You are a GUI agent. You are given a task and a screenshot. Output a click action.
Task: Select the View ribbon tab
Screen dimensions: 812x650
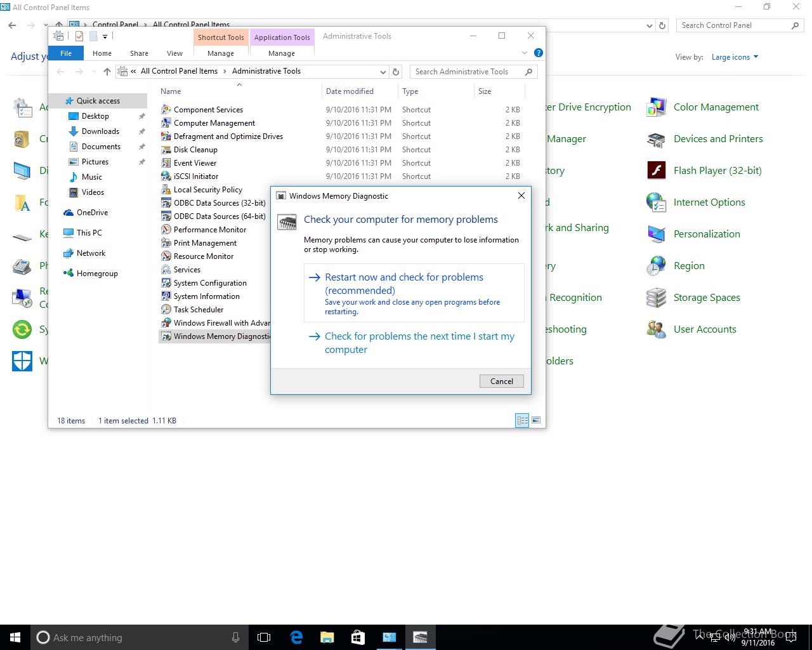174,53
